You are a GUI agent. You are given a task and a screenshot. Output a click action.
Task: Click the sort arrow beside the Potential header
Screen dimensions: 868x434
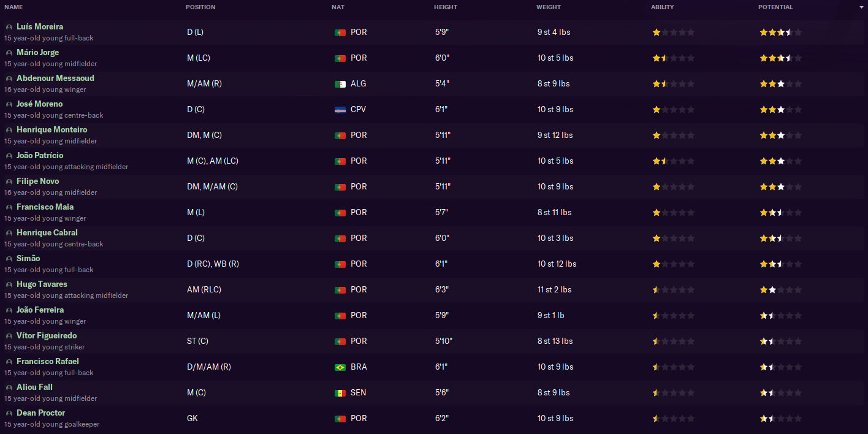coord(861,7)
